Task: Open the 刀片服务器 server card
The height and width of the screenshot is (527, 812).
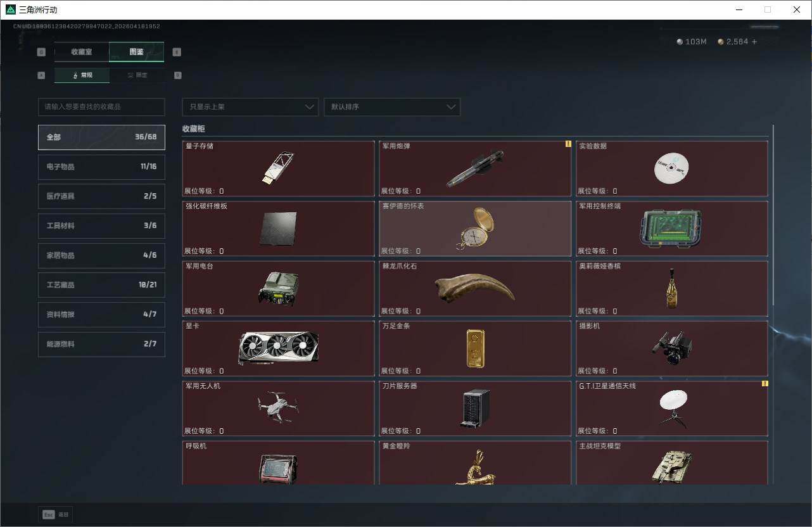Action: [x=475, y=409]
